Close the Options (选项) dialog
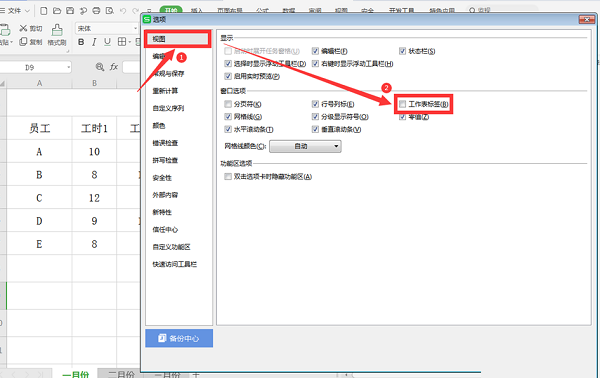The image size is (600, 378). [586, 19]
